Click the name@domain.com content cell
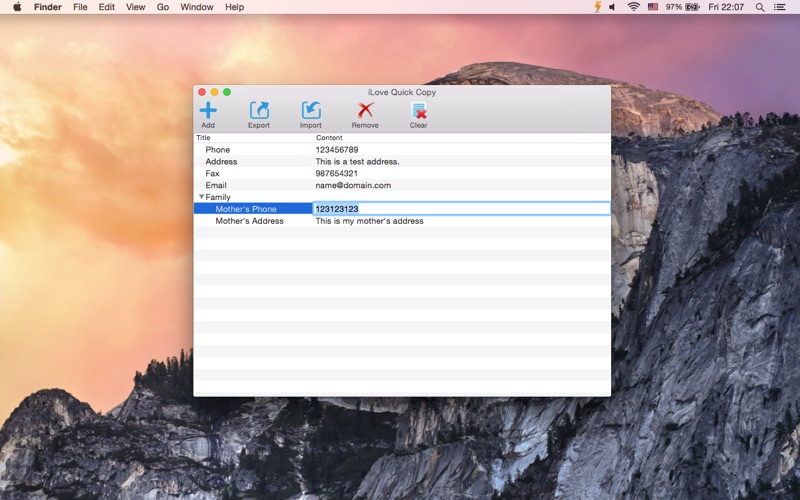The image size is (800, 500). click(353, 185)
